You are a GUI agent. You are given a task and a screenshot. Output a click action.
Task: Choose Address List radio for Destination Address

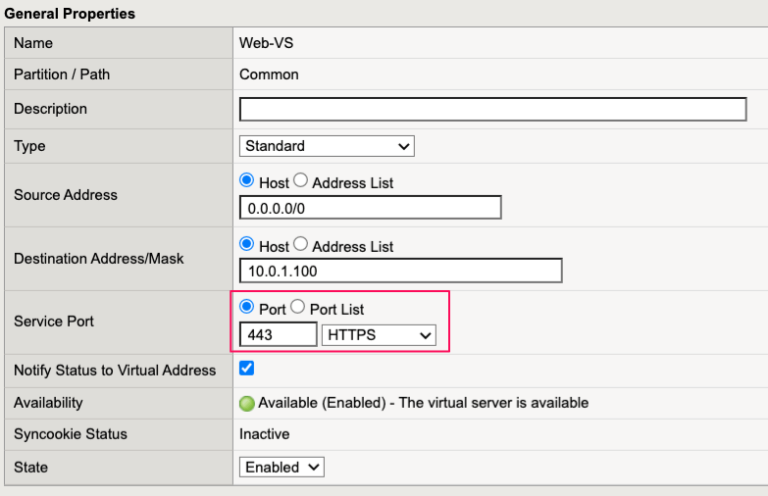pos(300,245)
